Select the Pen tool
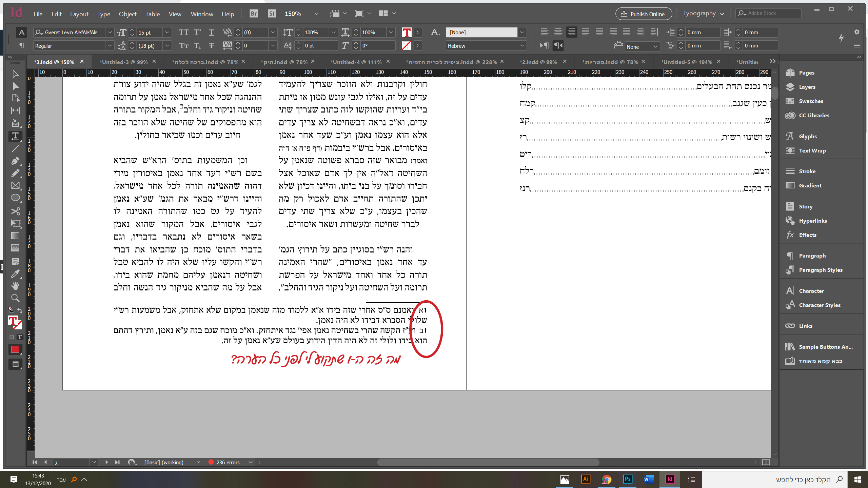Screen dimensions: 868x488 click(15, 161)
